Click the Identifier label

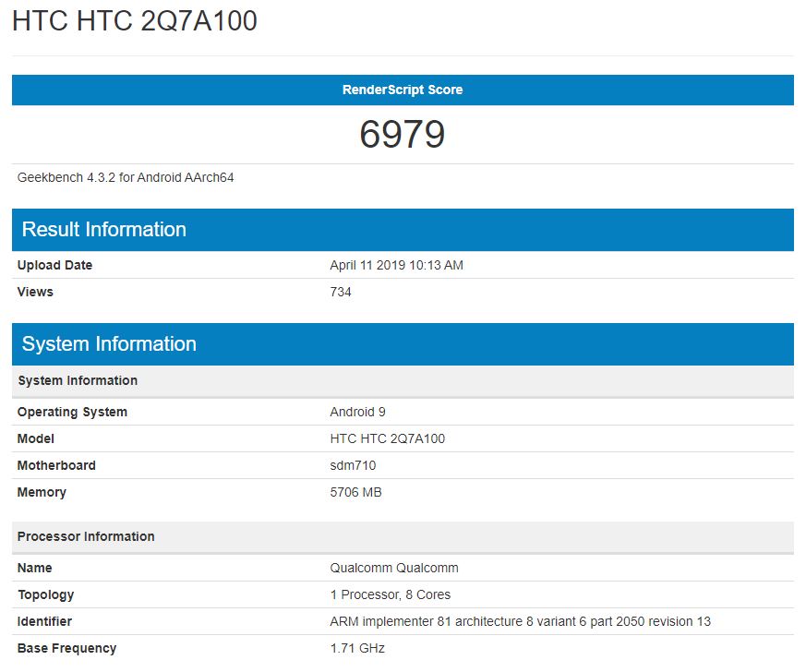[44, 621]
